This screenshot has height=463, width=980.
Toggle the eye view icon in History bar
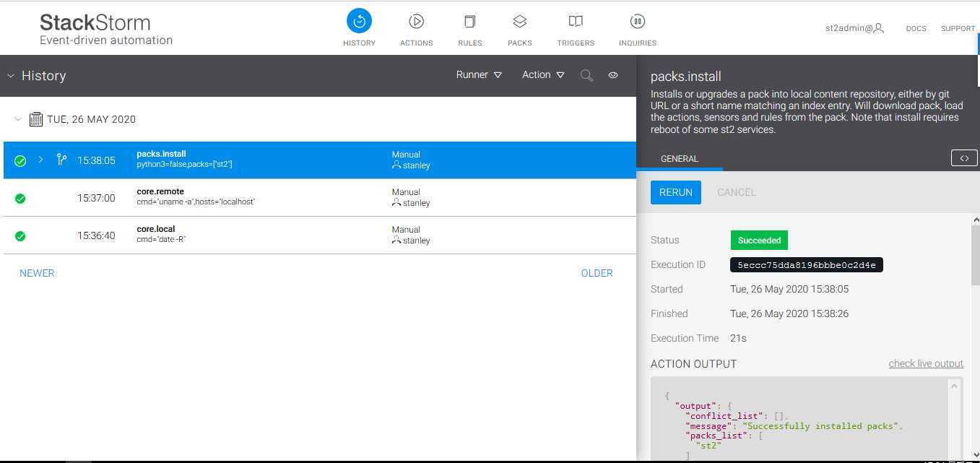(x=613, y=75)
